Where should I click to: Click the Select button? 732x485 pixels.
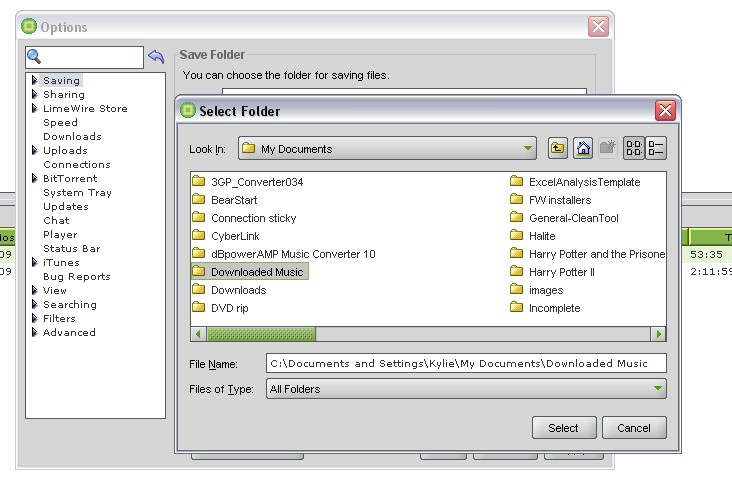[x=564, y=428]
